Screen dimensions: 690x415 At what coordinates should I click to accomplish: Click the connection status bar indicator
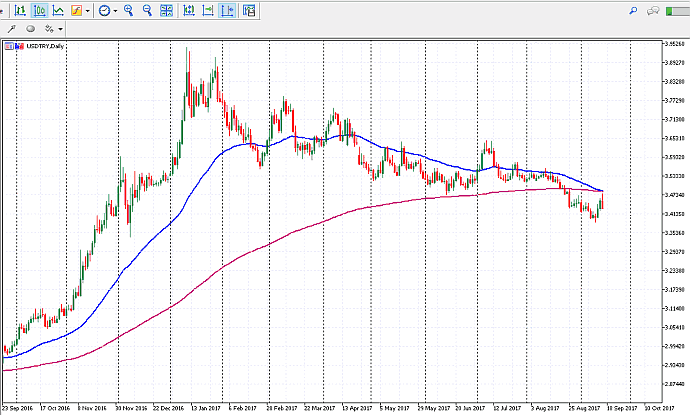677,11
